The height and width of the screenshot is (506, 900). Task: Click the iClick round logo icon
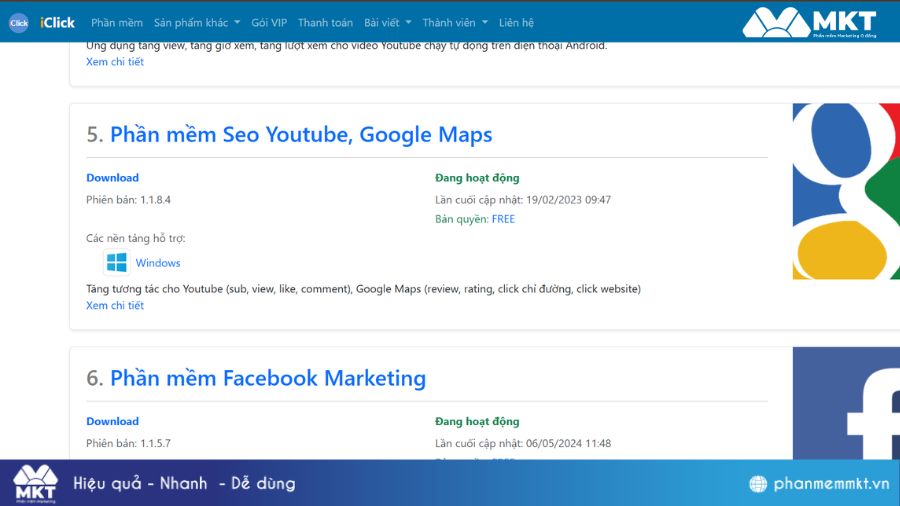(x=19, y=23)
